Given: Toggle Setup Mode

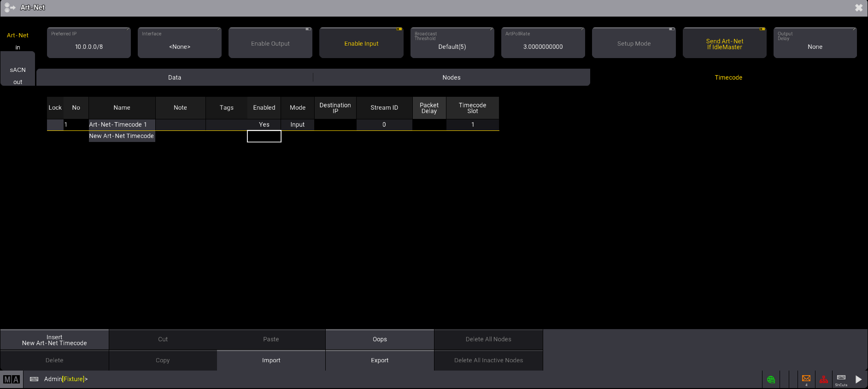Looking at the screenshot, I should point(634,43).
